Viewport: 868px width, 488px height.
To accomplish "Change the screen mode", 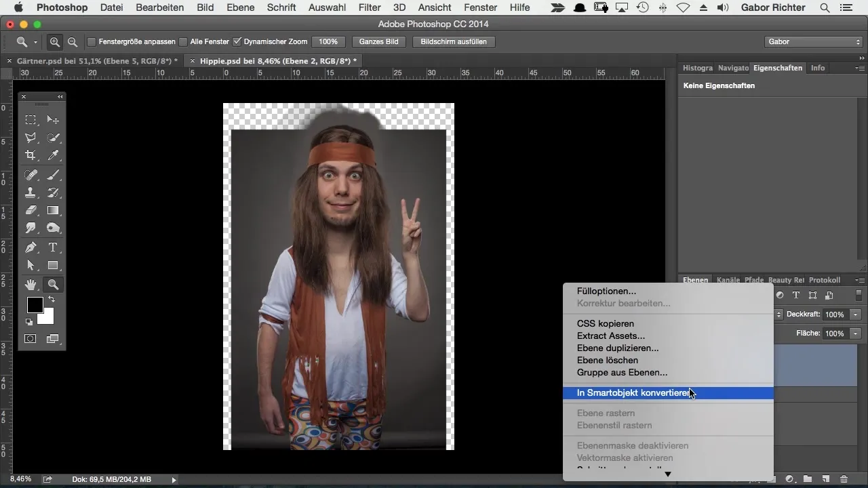I will pos(53,338).
